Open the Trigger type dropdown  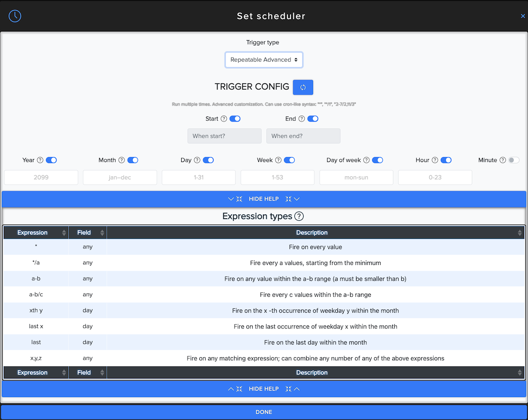click(264, 59)
